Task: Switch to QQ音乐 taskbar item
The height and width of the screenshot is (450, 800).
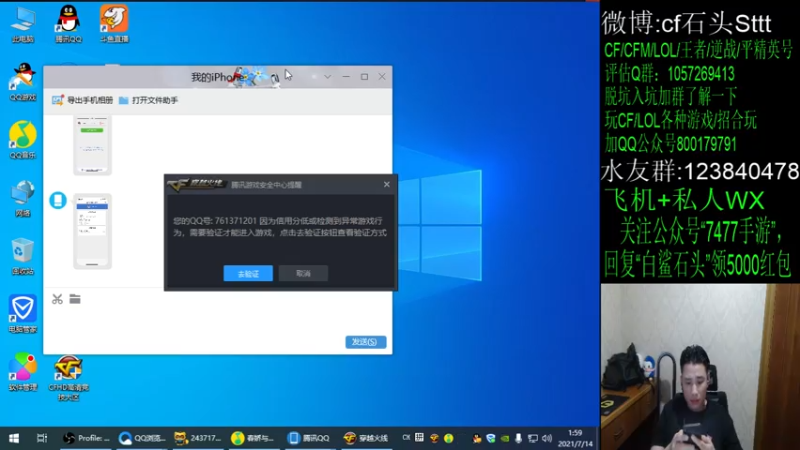Action: [254, 438]
